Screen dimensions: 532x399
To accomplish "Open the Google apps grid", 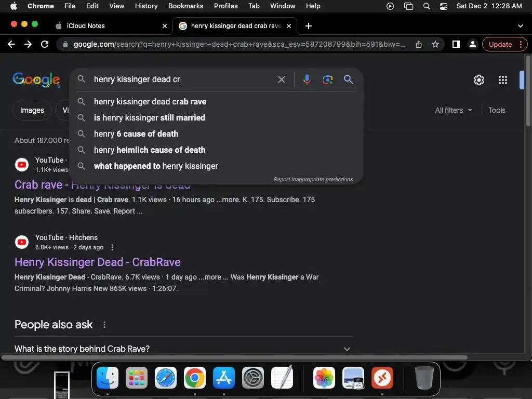I will pyautogui.click(x=503, y=80).
